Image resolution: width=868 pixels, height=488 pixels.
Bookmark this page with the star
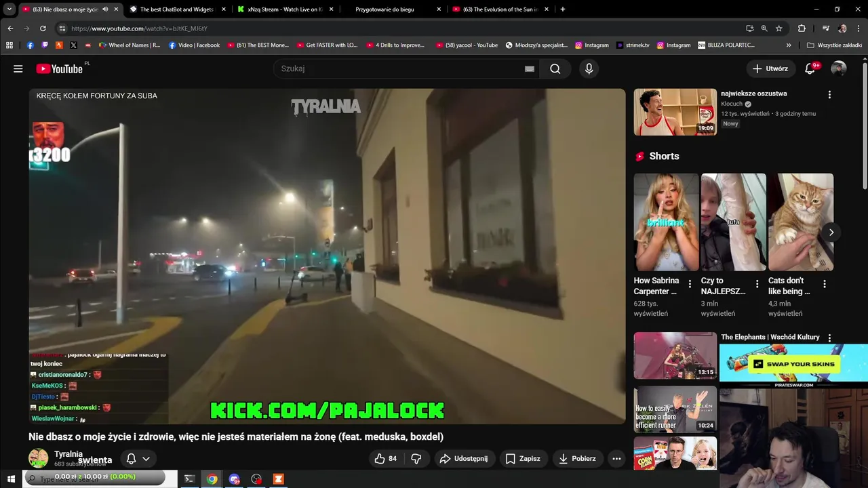click(x=779, y=28)
